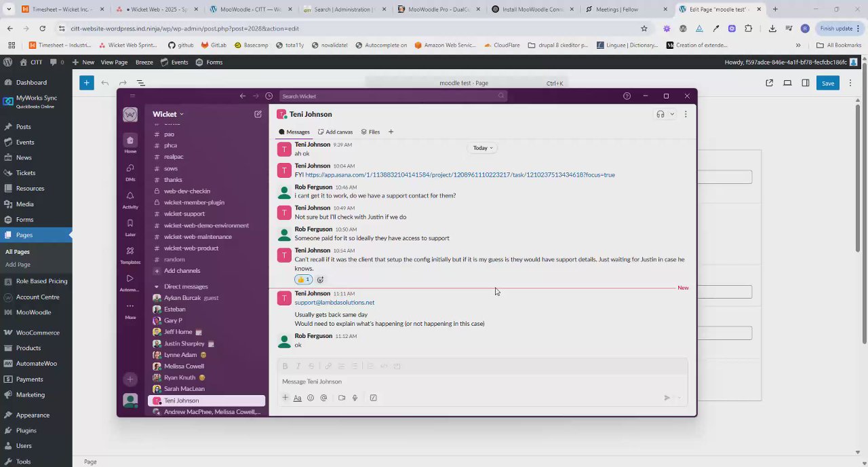Open slash shortcuts icon in composer
The width and height of the screenshot is (868, 467).
click(x=373, y=398)
